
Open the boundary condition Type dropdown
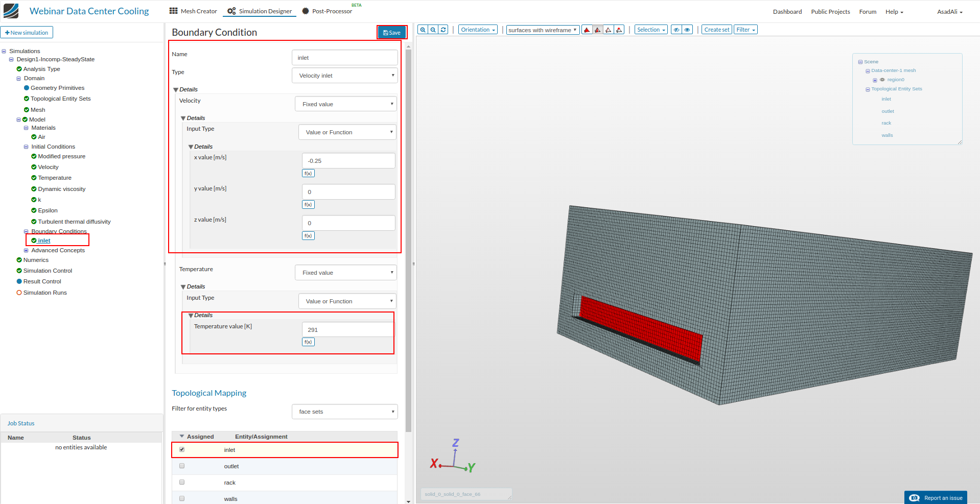pos(345,76)
